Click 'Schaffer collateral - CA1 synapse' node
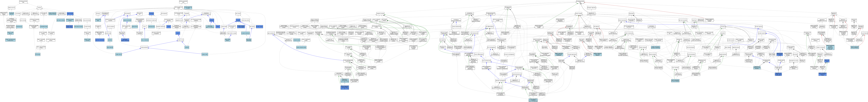Viewport: 868px width, 102px height. click(241, 27)
